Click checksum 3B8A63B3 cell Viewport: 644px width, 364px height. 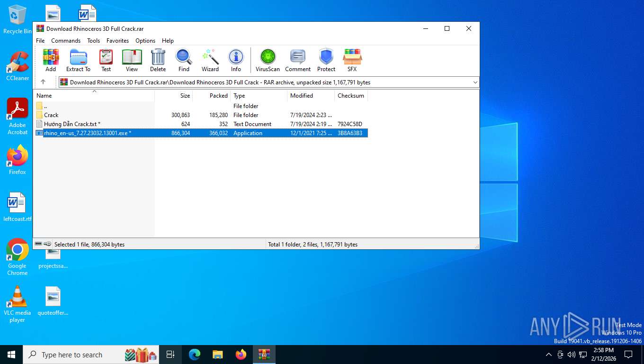350,133
